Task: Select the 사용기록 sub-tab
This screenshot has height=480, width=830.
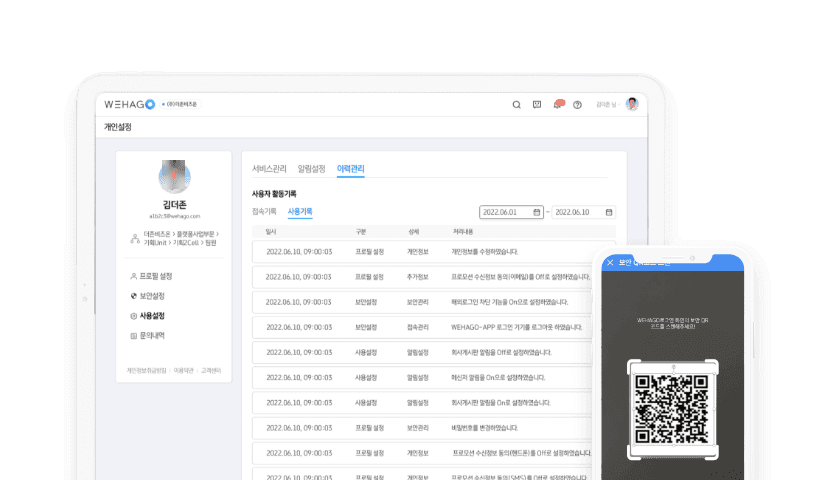Action: (300, 212)
